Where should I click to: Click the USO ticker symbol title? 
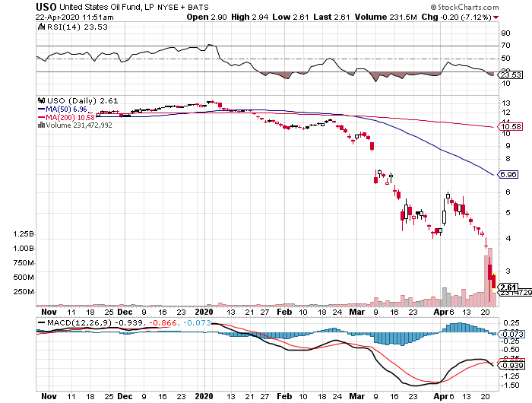coord(46,7)
